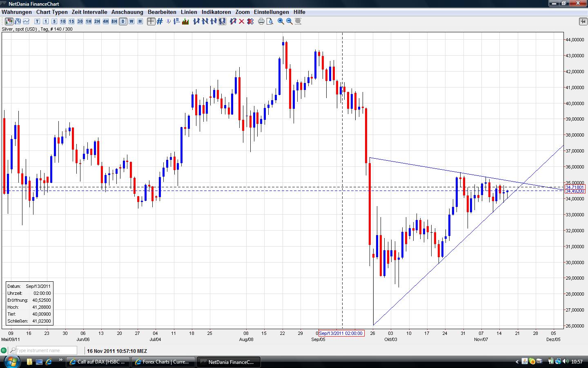Select the line chart type icon
Viewport: 588px width, 368px height.
[x=26, y=21]
